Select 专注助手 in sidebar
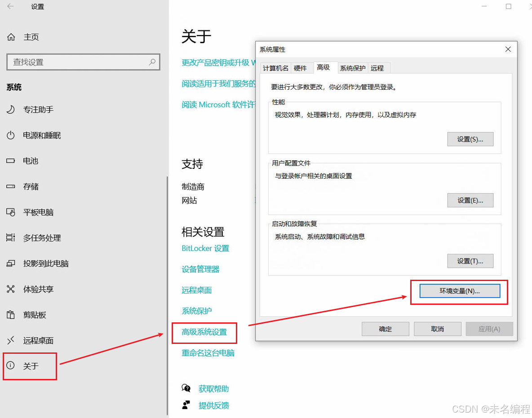 point(38,110)
